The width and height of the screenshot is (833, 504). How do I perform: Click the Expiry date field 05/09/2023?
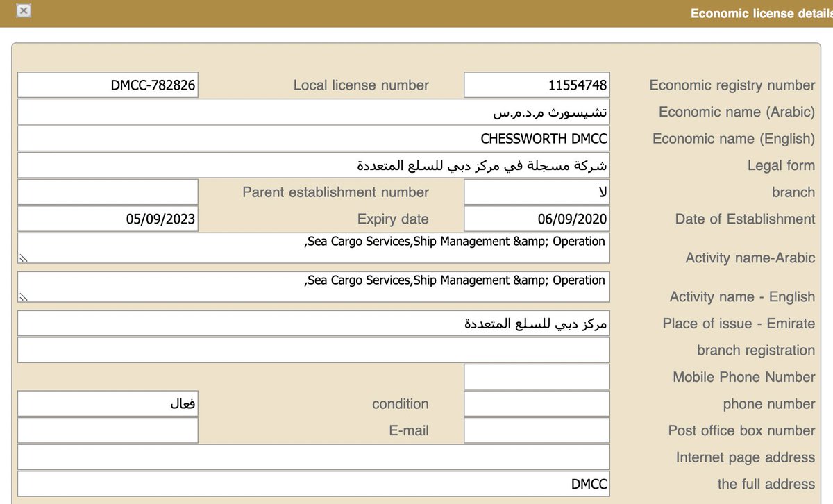(108, 219)
